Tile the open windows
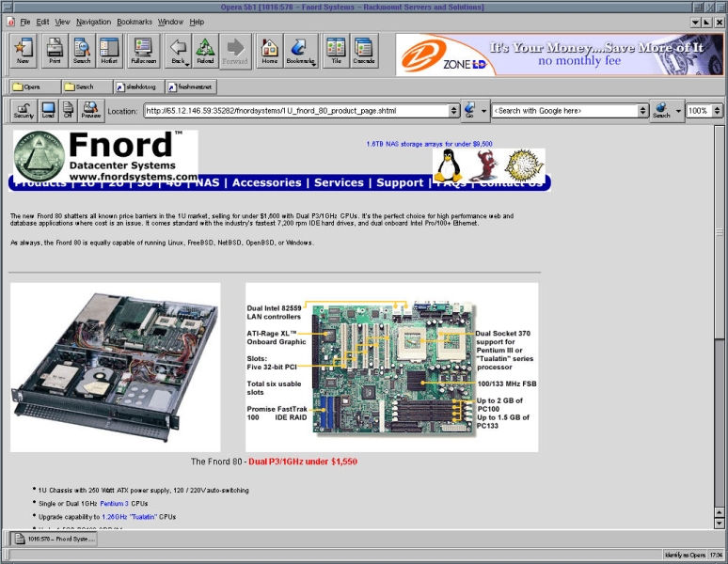The width and height of the screenshot is (728, 564). [336, 51]
